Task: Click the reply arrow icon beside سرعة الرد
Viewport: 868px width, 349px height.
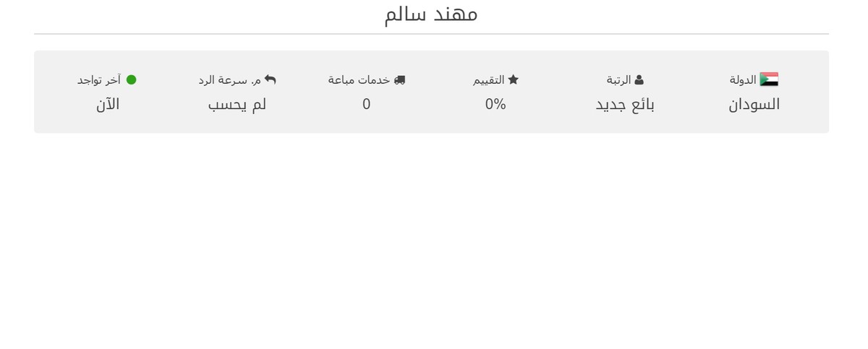Action: 270,79
